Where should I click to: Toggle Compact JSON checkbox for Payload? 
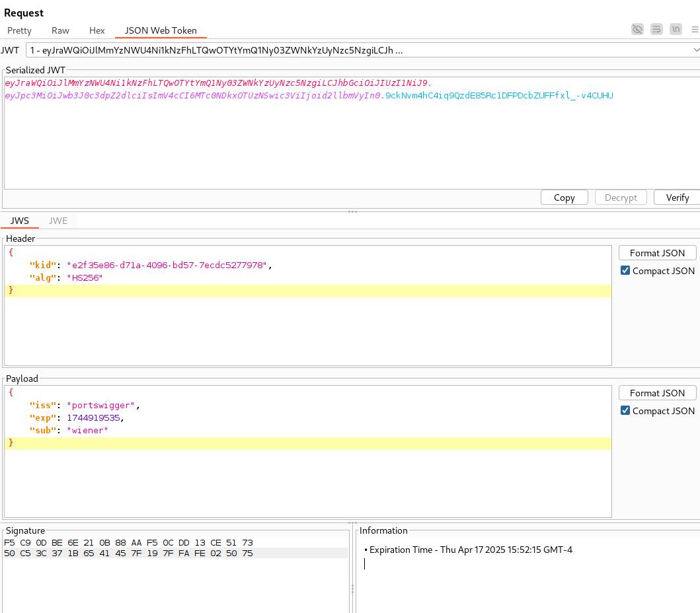[625, 410]
